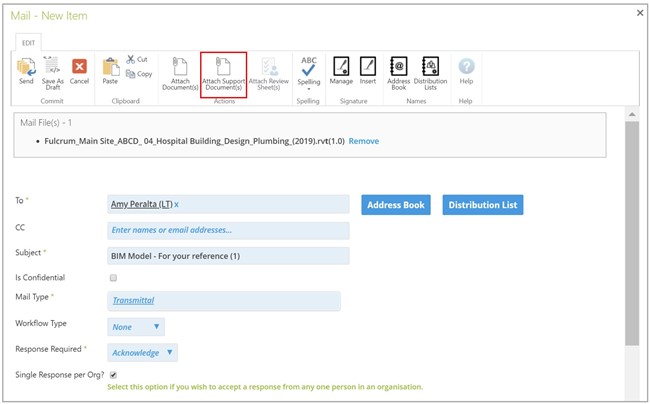Open Distribution Lists from ribbon
The image size is (650, 404).
tap(430, 70)
